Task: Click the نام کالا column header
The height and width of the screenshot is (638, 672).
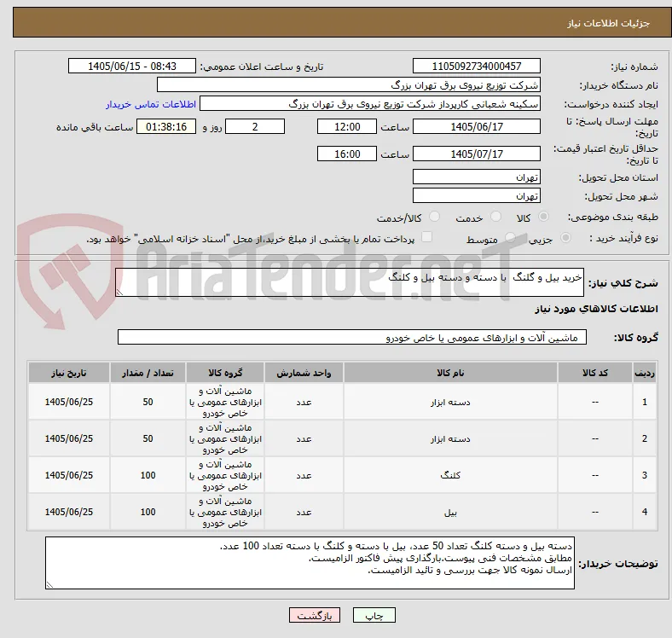Action: pyautogui.click(x=450, y=373)
